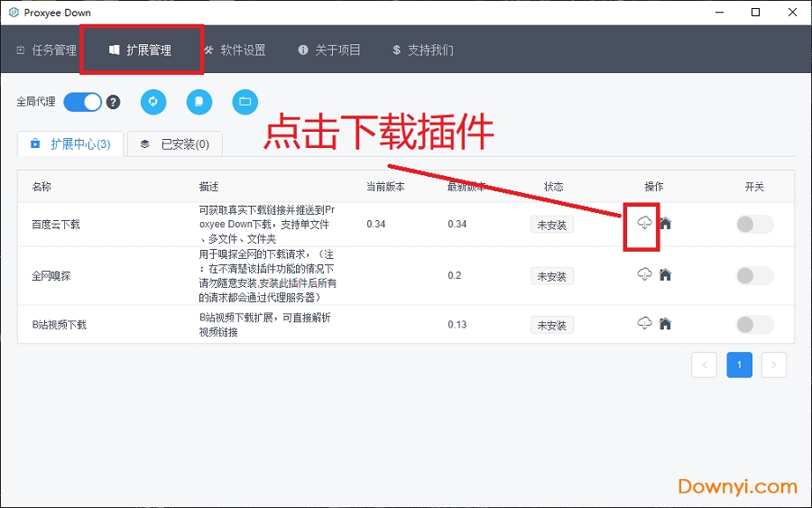Download the 全网嗅探 extension via cloud icon
The height and width of the screenshot is (508, 812).
(644, 274)
